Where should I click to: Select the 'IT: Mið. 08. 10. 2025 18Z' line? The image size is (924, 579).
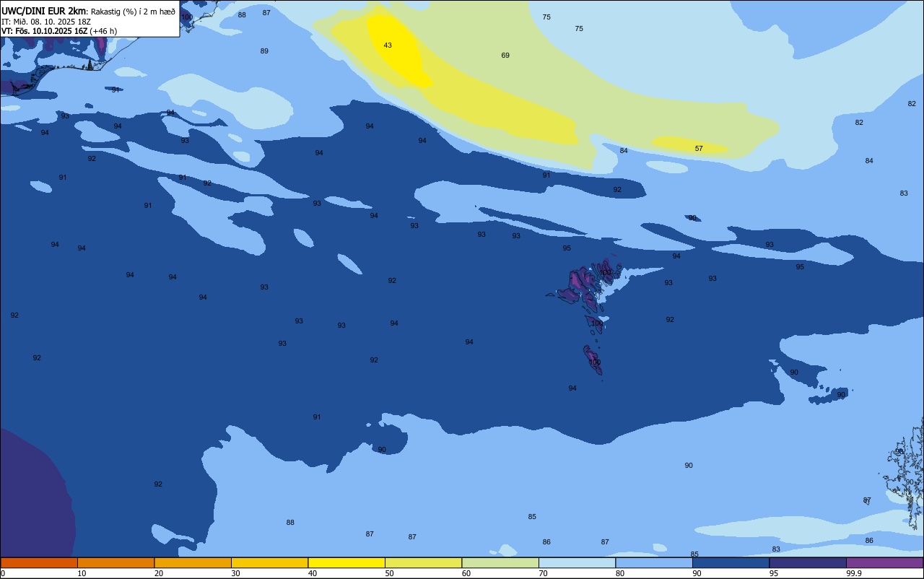pyautogui.click(x=46, y=22)
